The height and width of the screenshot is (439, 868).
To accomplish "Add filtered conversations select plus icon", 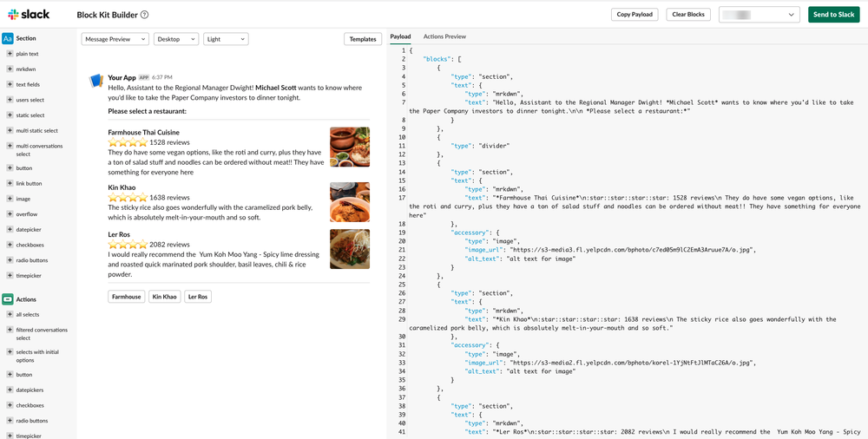I will [x=10, y=330].
